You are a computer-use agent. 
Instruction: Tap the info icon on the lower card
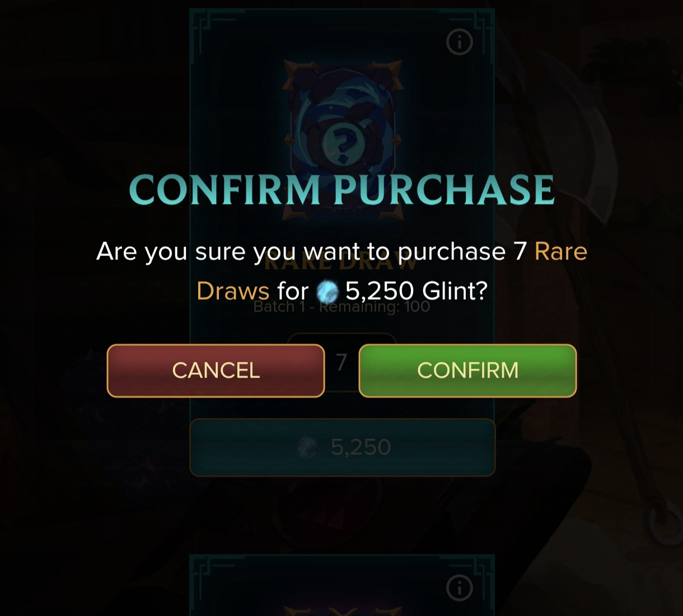click(x=460, y=587)
